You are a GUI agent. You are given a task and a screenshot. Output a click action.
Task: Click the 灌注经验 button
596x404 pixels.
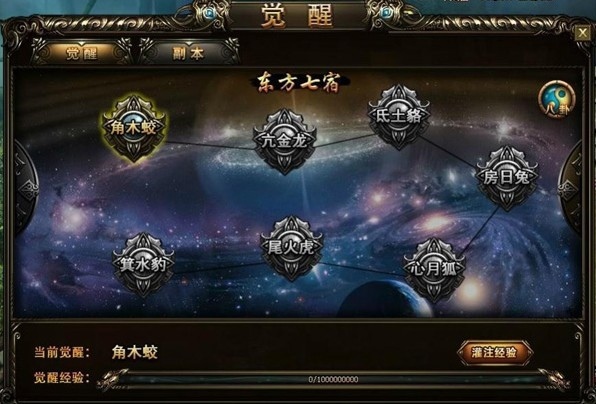494,353
